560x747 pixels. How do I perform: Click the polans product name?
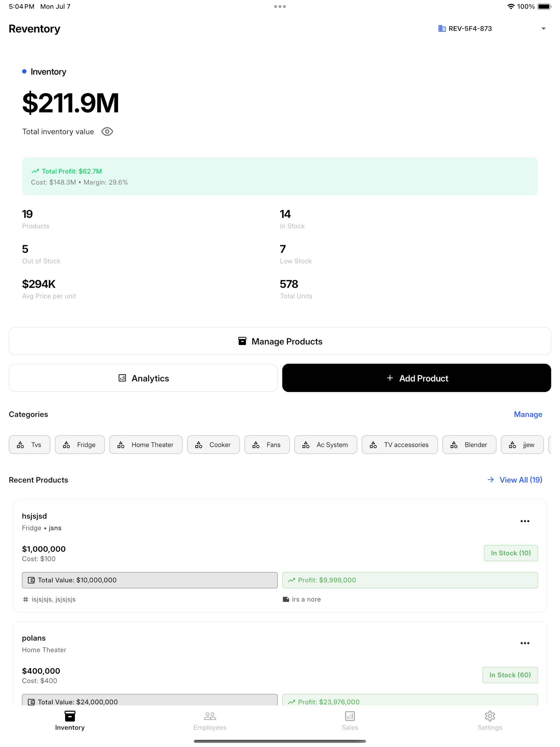point(34,638)
